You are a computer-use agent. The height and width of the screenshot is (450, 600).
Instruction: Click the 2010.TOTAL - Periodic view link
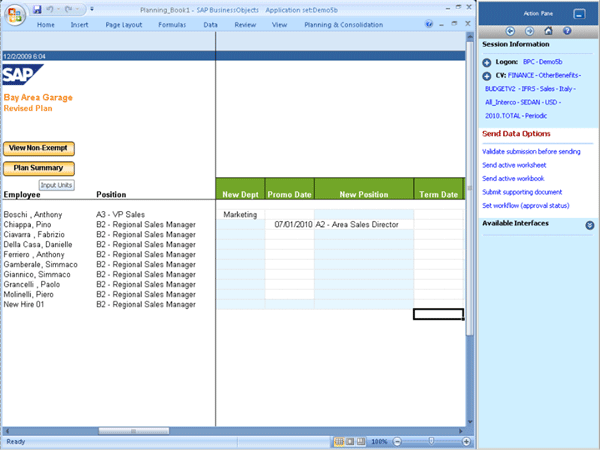[x=516, y=116]
